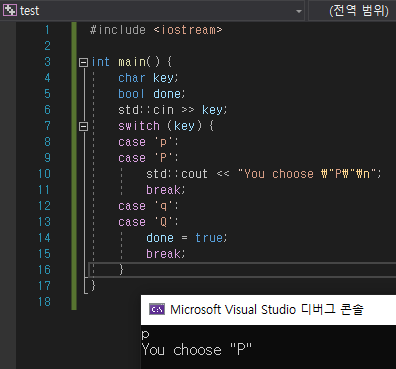This screenshot has height=369, width=396.
Task: Place cursor on bool done; declaration
Action: pyautogui.click(x=152, y=94)
